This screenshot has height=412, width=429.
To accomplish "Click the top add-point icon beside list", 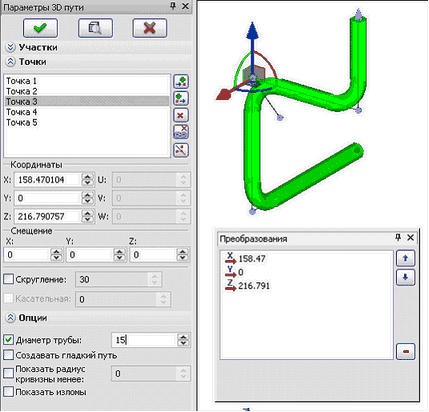I will coord(181,81).
